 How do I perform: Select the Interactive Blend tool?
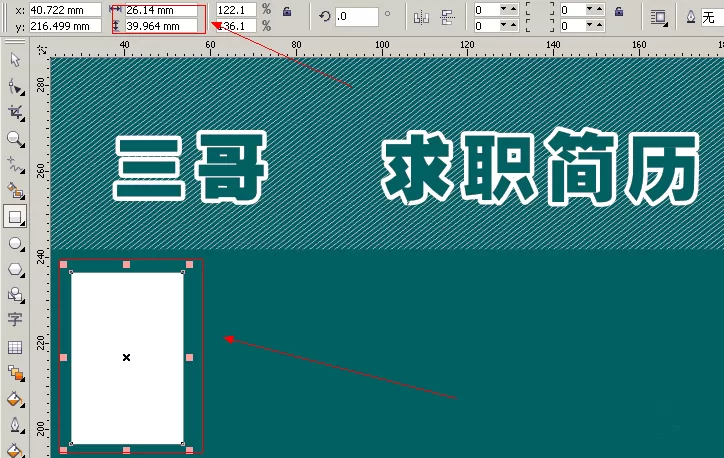click(15, 373)
